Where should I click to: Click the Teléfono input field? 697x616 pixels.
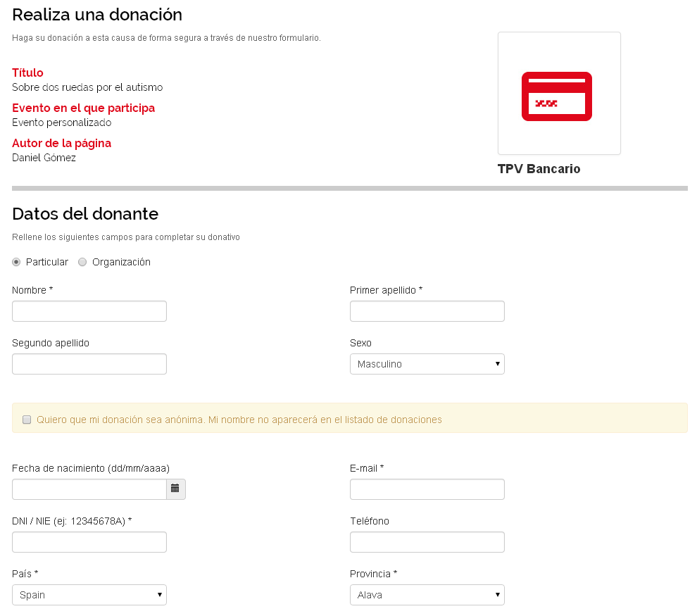click(427, 542)
